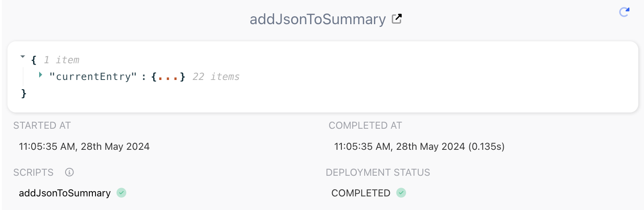Click the DEPLOYMENT STATUS label
644x210 pixels.
click(378, 173)
